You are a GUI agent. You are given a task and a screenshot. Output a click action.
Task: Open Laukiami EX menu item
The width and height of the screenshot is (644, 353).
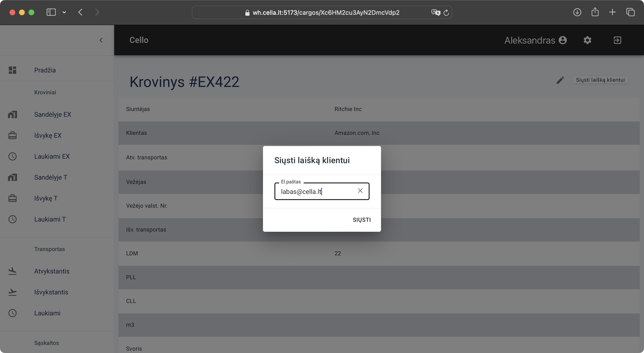pyautogui.click(x=52, y=156)
